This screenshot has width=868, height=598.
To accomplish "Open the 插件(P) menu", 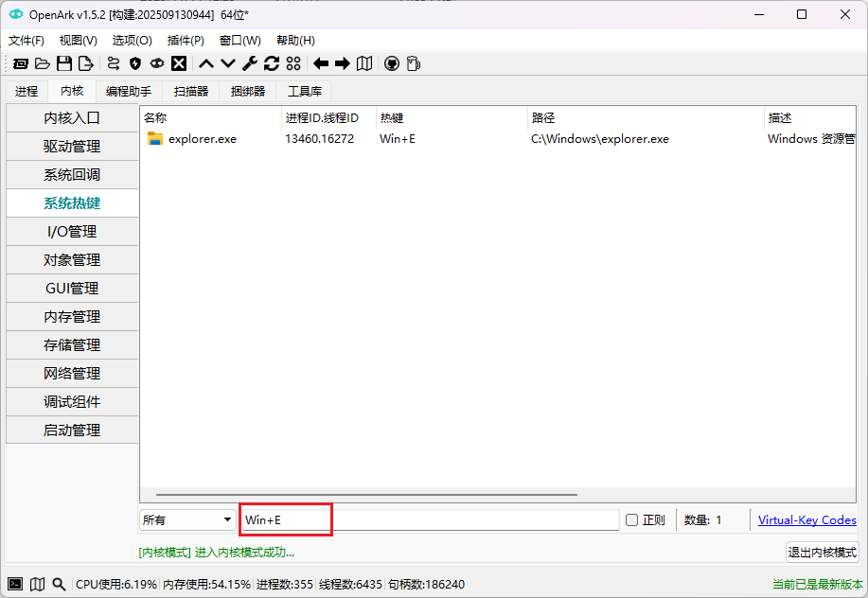I will coord(186,41).
